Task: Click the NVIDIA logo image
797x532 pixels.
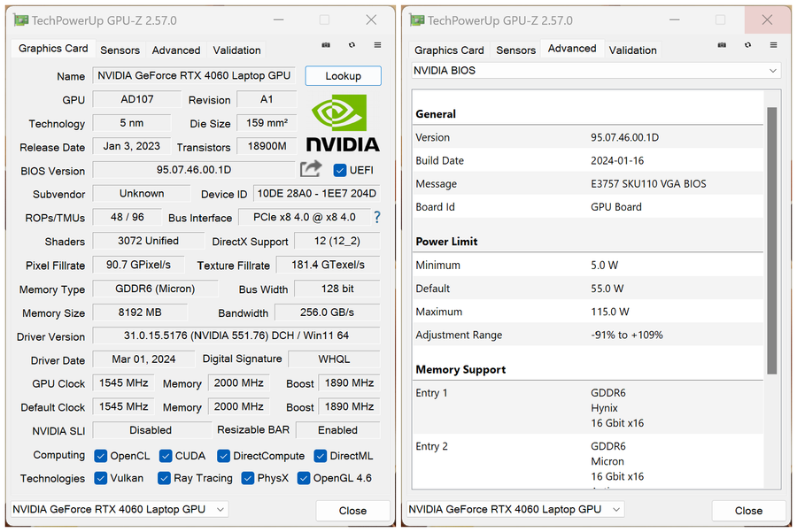Action: (x=343, y=123)
